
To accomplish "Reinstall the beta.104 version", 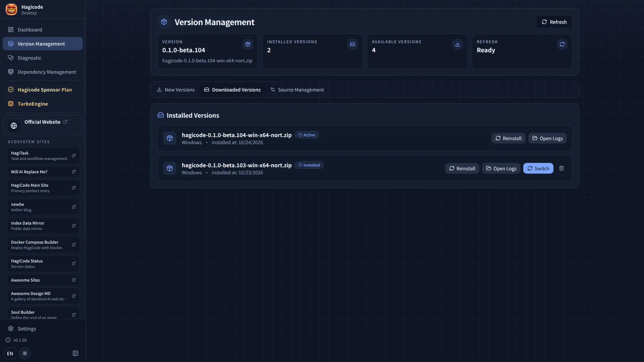I will (x=508, y=138).
